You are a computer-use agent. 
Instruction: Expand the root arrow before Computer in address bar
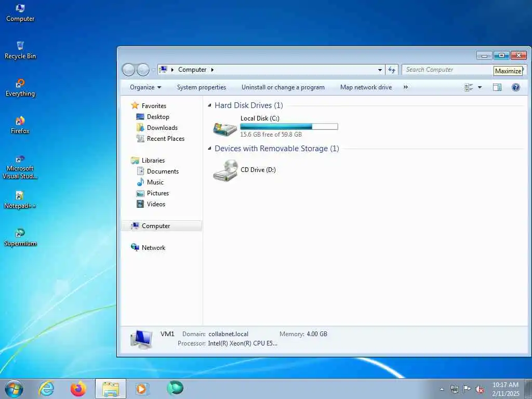pos(172,70)
